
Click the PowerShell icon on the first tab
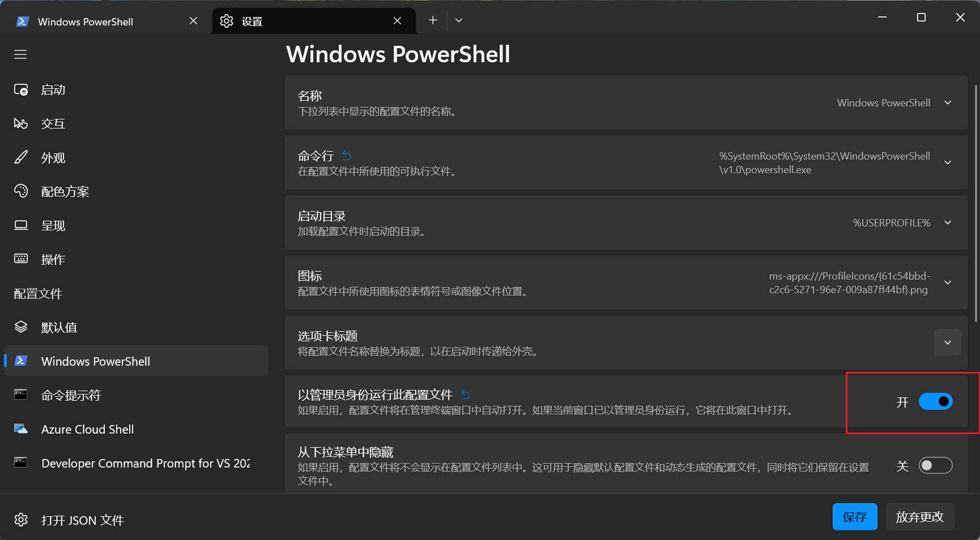(23, 22)
